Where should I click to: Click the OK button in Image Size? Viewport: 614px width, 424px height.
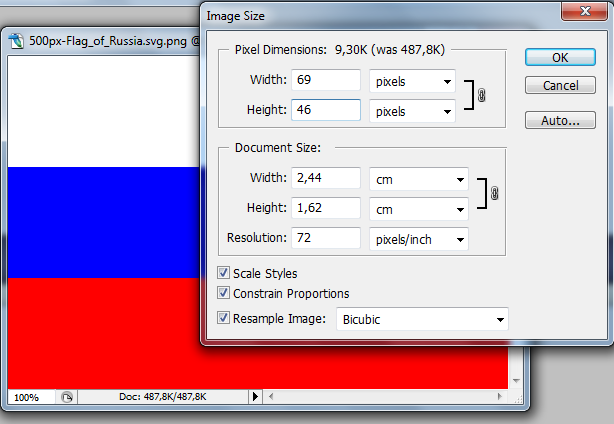click(560, 58)
